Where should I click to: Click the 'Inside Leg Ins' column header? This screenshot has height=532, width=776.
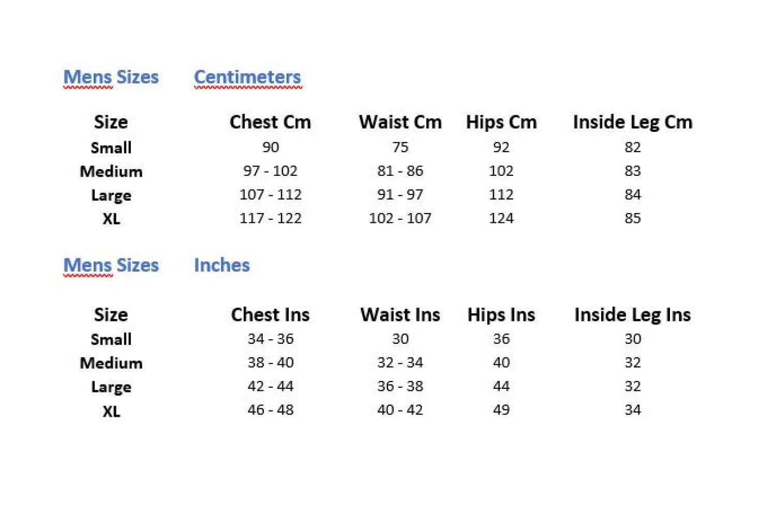pos(632,314)
